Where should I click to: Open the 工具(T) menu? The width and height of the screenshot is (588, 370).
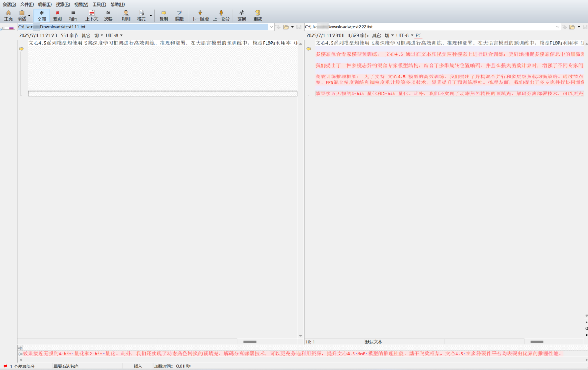coord(99,4)
